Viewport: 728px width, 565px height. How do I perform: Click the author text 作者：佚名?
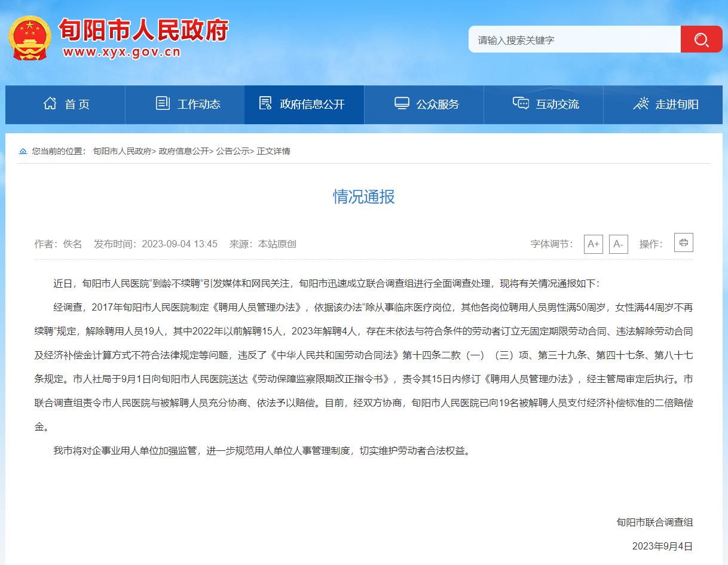pyautogui.click(x=58, y=244)
